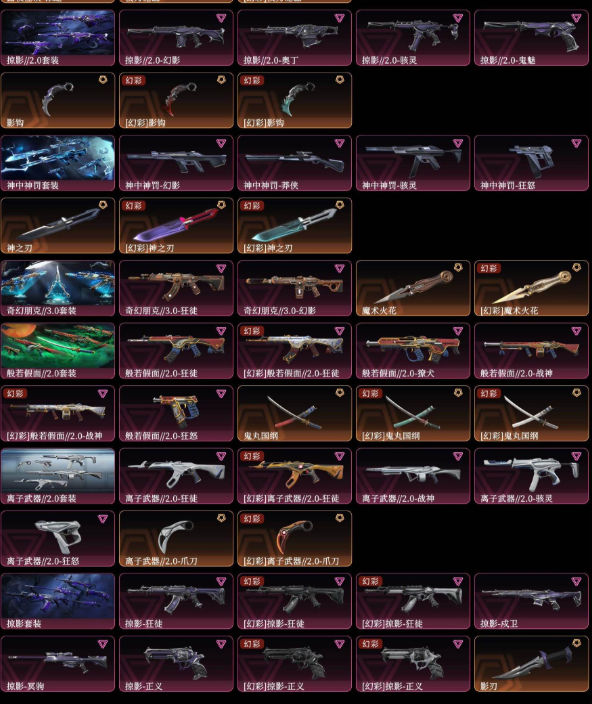This screenshot has width=592, height=704.
Task: Choose the white [幻彩]鬼丸国纲 katana variant
Action: tap(531, 414)
